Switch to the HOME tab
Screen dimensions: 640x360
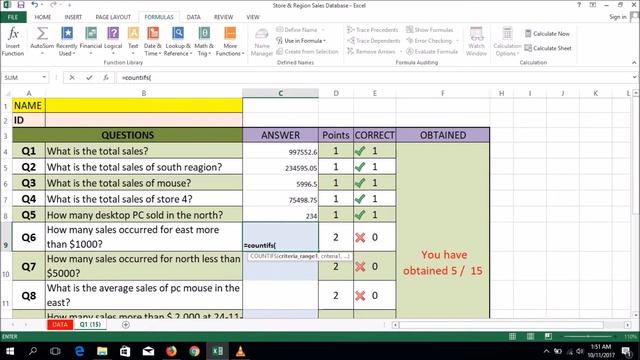point(42,17)
